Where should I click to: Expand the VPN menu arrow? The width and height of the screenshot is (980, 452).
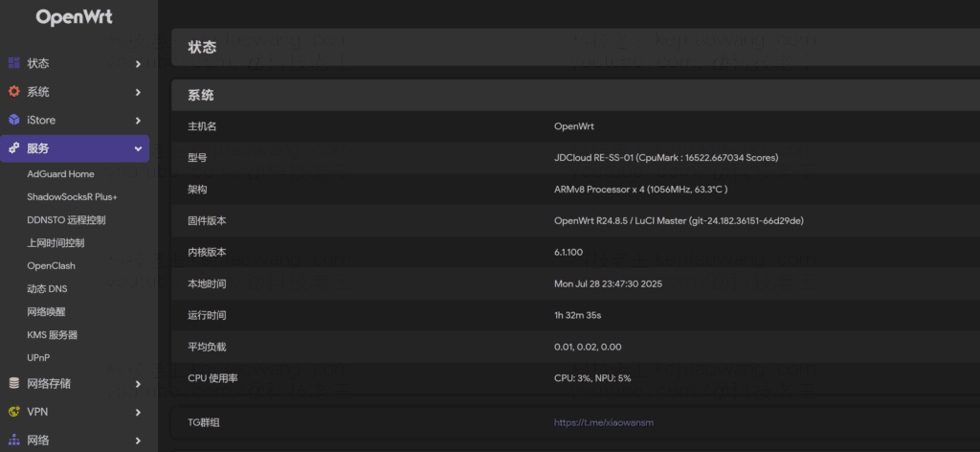pyautogui.click(x=138, y=413)
